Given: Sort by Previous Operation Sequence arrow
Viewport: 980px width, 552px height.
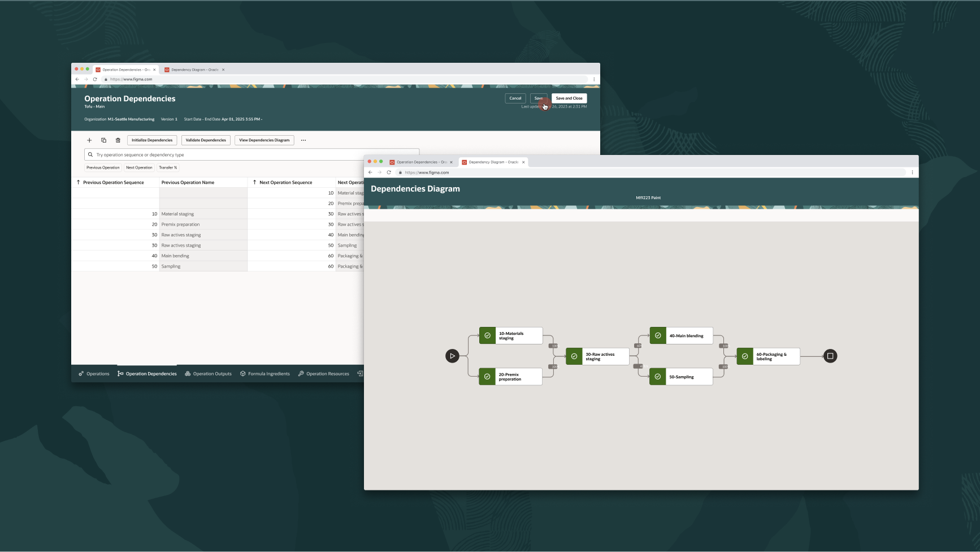Looking at the screenshot, I should pyautogui.click(x=78, y=182).
